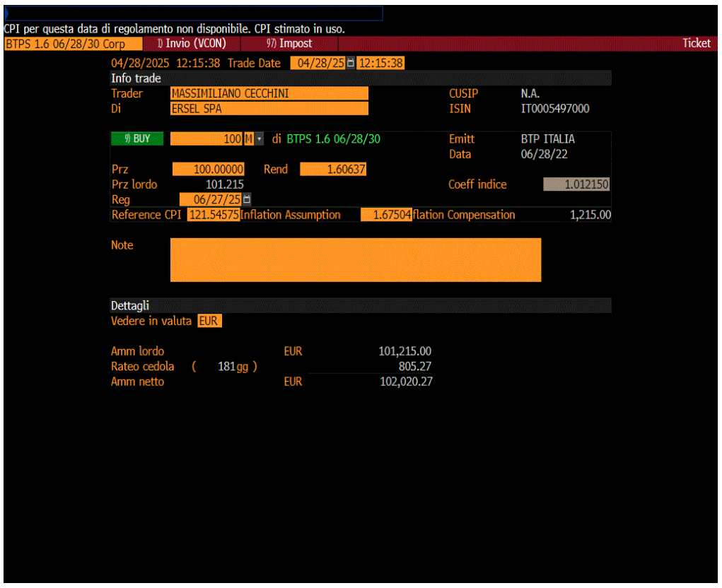The height and width of the screenshot is (588, 722).
Task: Click the Prz price field
Action: (208, 170)
